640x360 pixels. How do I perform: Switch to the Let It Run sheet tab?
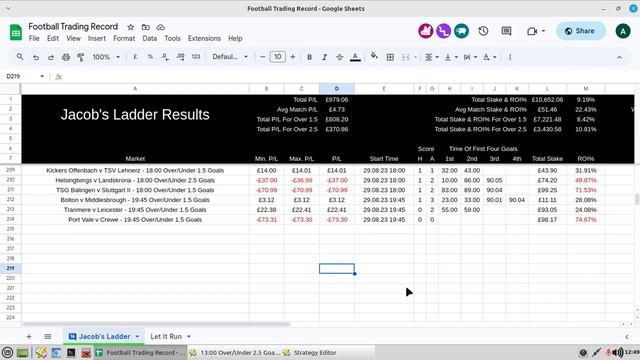[166, 336]
